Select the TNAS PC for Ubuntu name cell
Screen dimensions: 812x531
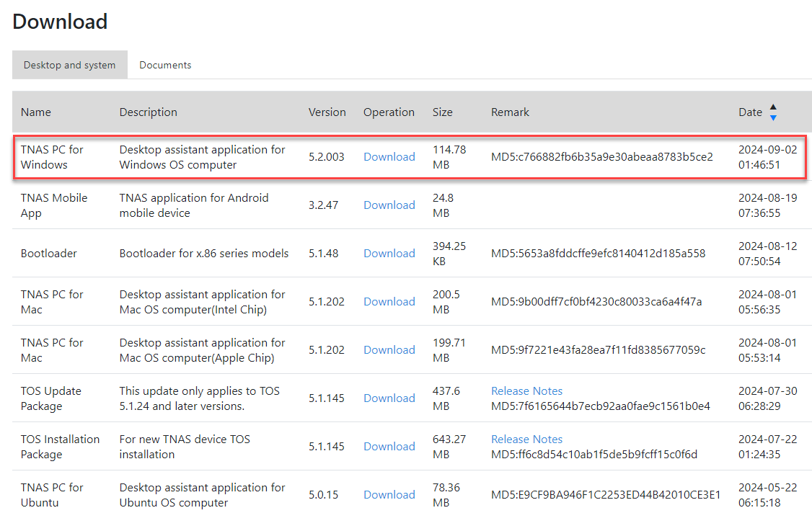click(52, 494)
